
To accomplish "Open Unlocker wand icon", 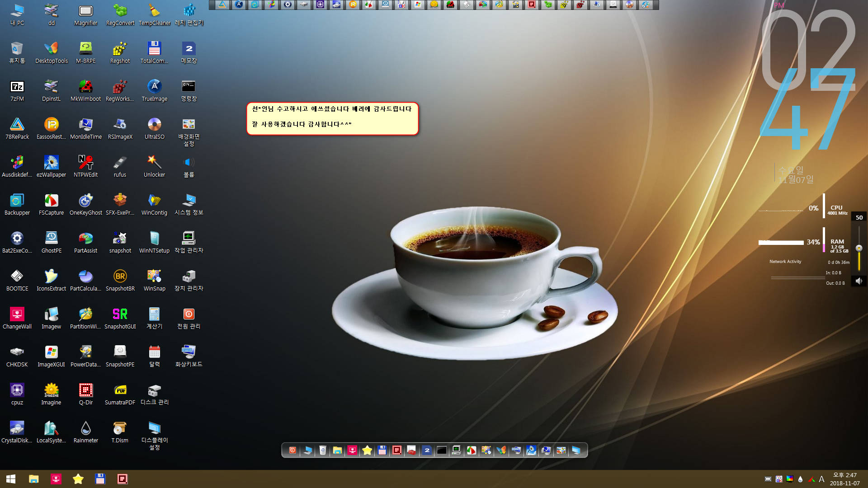I will tap(155, 166).
